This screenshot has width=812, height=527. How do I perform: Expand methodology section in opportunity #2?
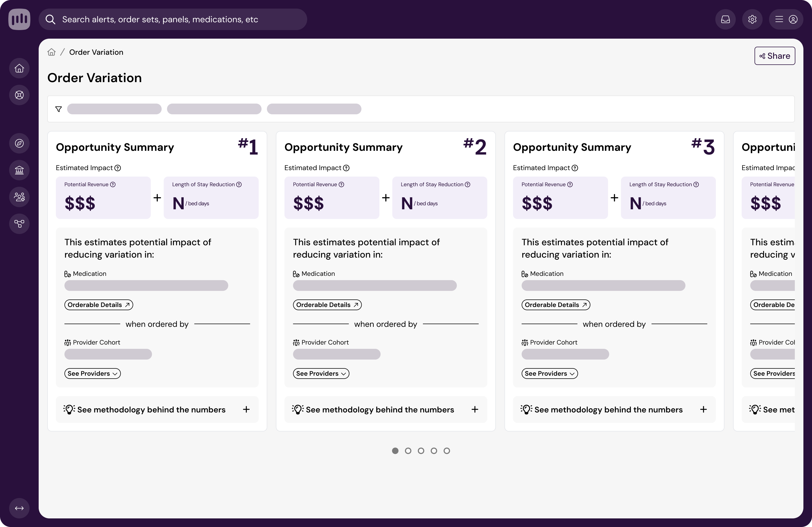(386, 409)
